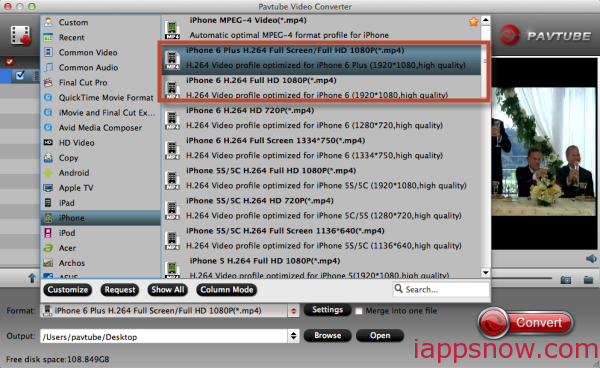Open the Output path dropdown arrows

[293, 336]
